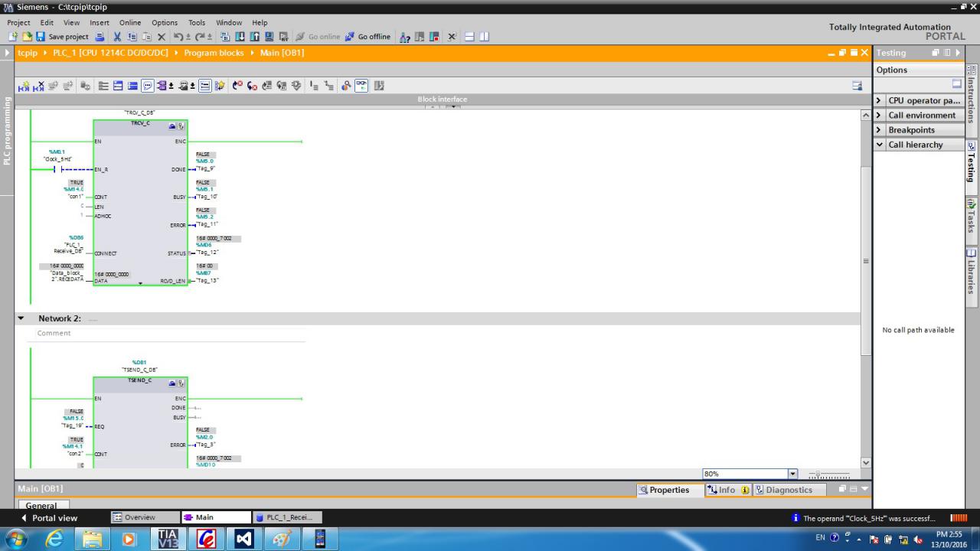980x551 pixels.
Task: Collapse the Call hierarchy section
Action: pos(879,145)
